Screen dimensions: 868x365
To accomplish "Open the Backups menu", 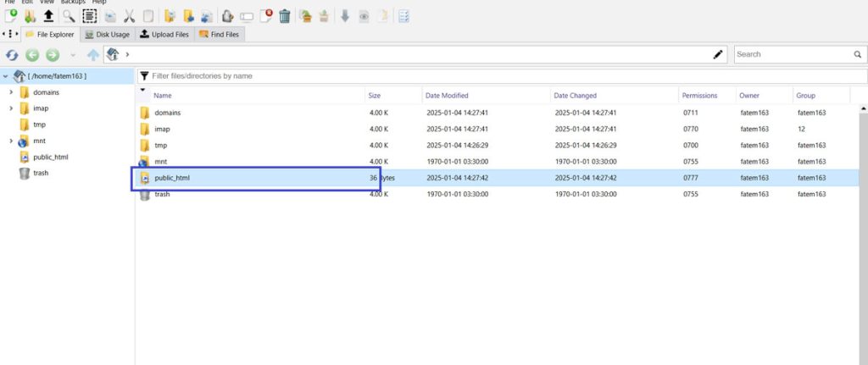I will pos(73,2).
